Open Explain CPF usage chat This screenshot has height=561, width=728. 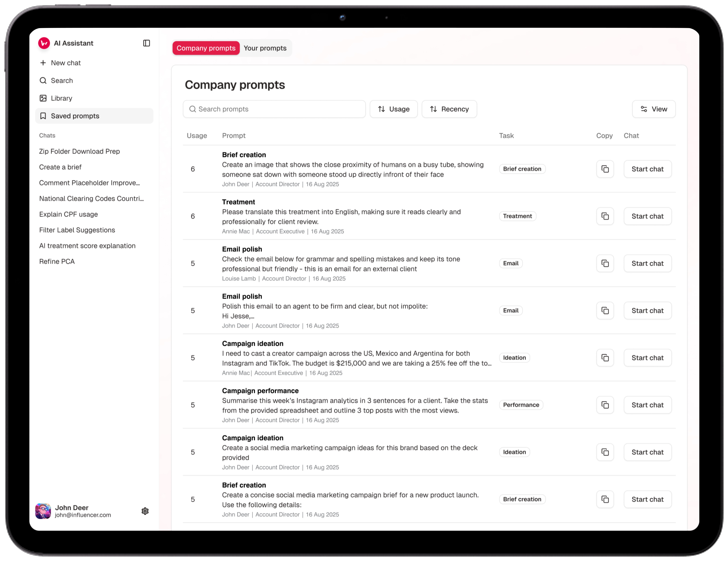pyautogui.click(x=68, y=214)
